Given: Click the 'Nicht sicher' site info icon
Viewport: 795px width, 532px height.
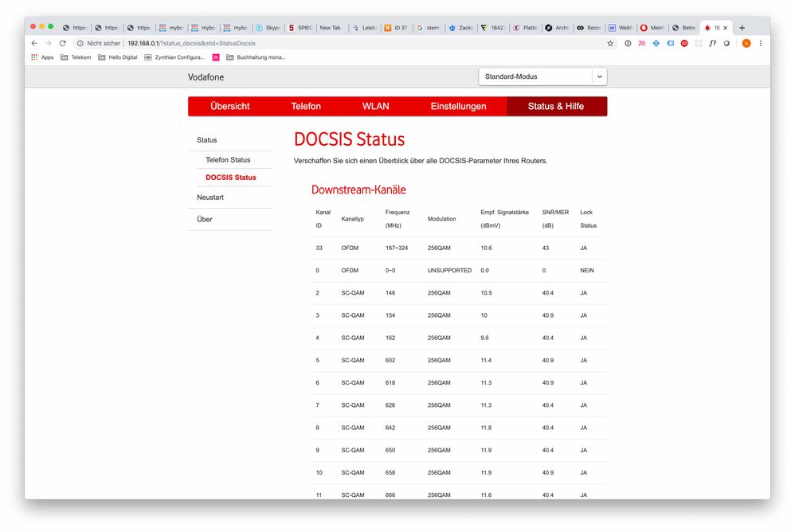Looking at the screenshot, I should pyautogui.click(x=80, y=44).
